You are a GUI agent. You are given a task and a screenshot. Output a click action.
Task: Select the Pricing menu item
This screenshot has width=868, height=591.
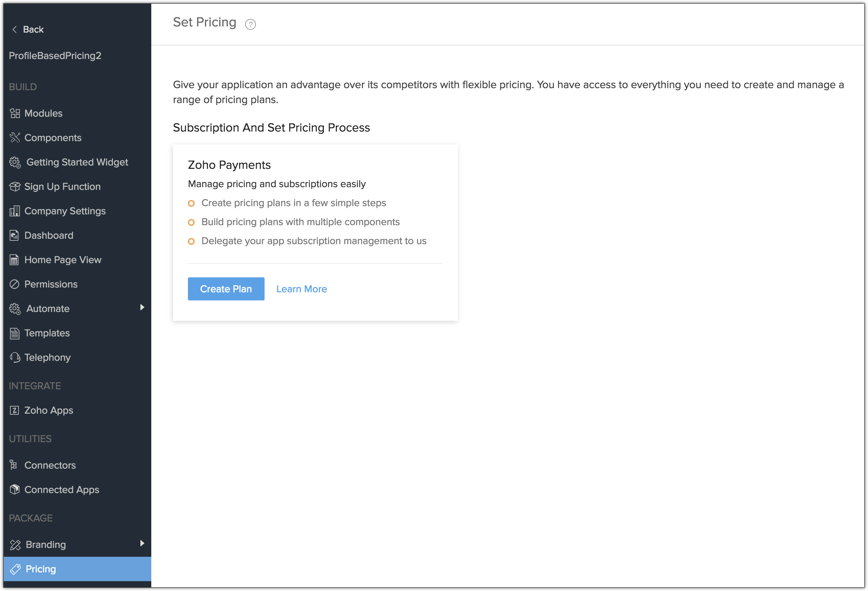[x=77, y=569]
